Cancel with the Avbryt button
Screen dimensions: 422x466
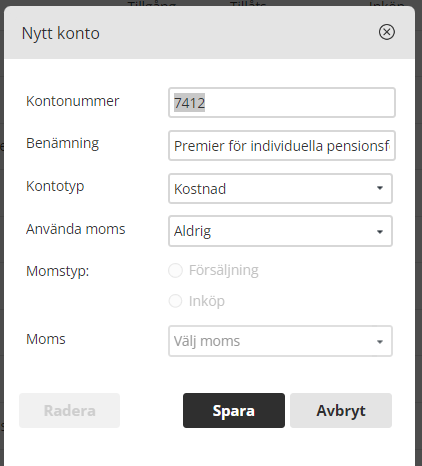(341, 410)
